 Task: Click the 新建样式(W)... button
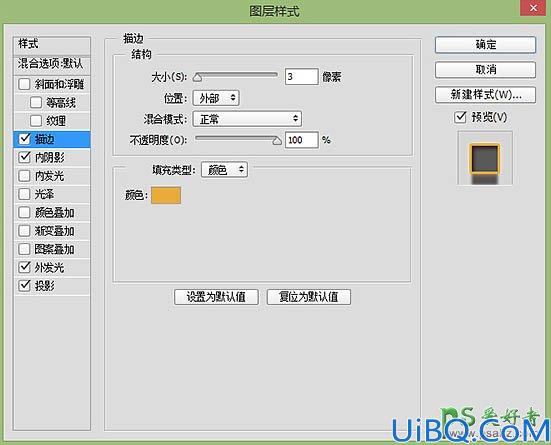pyautogui.click(x=485, y=95)
